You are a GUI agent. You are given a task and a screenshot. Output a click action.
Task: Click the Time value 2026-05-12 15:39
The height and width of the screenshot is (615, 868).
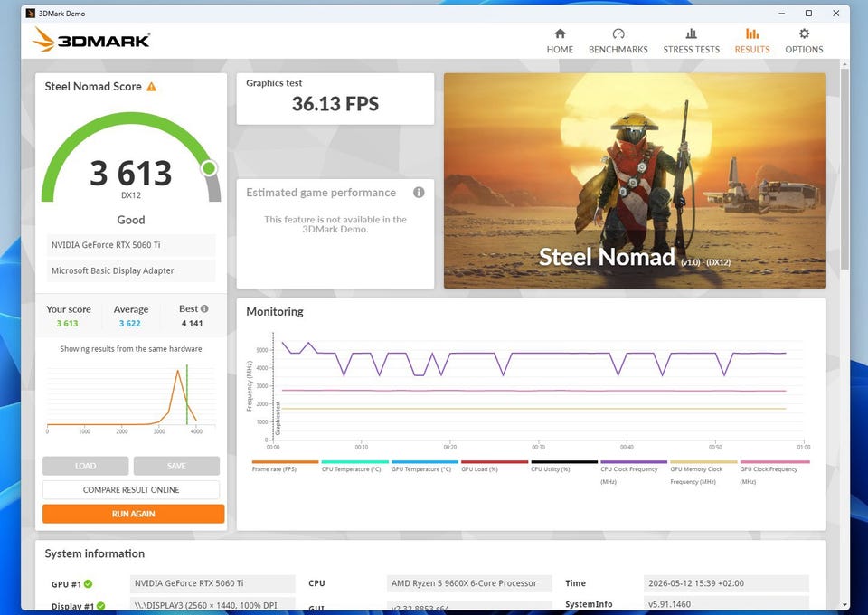pyautogui.click(x=726, y=583)
